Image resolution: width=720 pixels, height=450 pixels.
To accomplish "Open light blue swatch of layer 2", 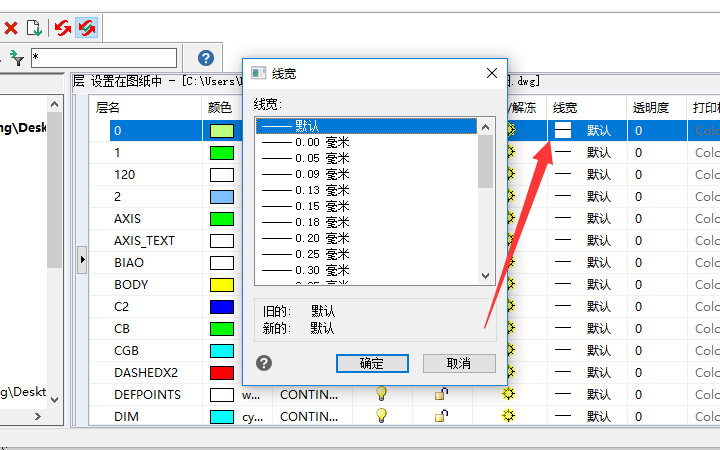I will tap(222, 197).
